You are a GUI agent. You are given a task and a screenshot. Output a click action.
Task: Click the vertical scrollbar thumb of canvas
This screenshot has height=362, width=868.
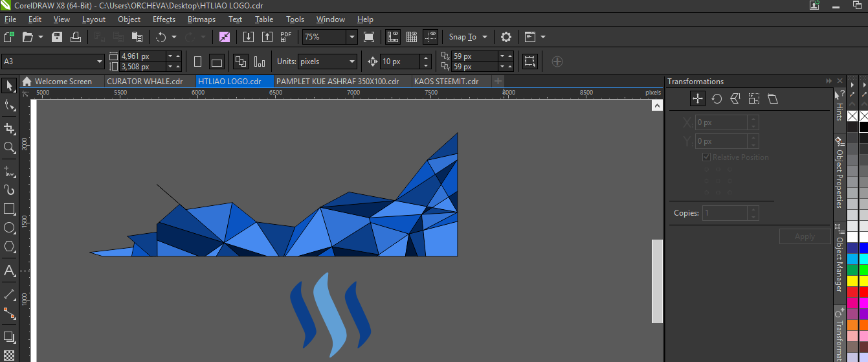[657, 281]
